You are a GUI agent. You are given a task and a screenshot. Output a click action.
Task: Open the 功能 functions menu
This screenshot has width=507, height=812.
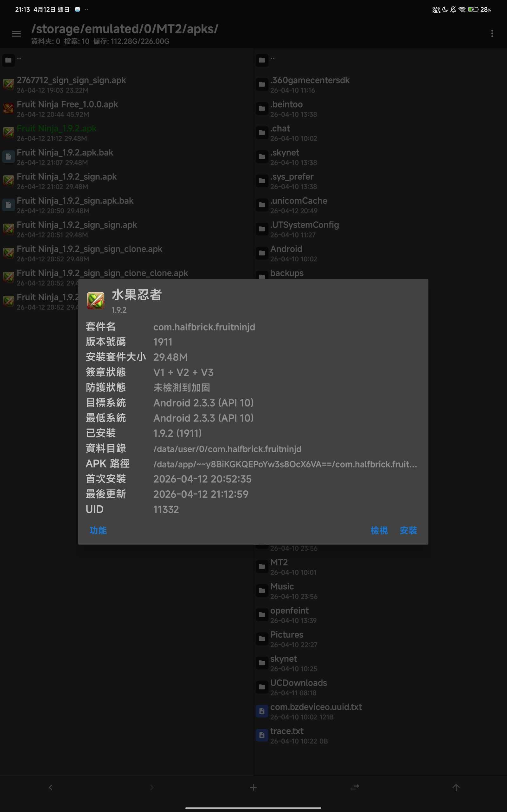[x=98, y=530]
